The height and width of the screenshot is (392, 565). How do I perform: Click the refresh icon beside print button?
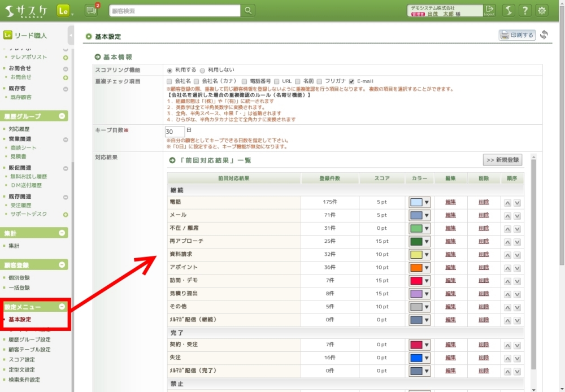coord(544,35)
